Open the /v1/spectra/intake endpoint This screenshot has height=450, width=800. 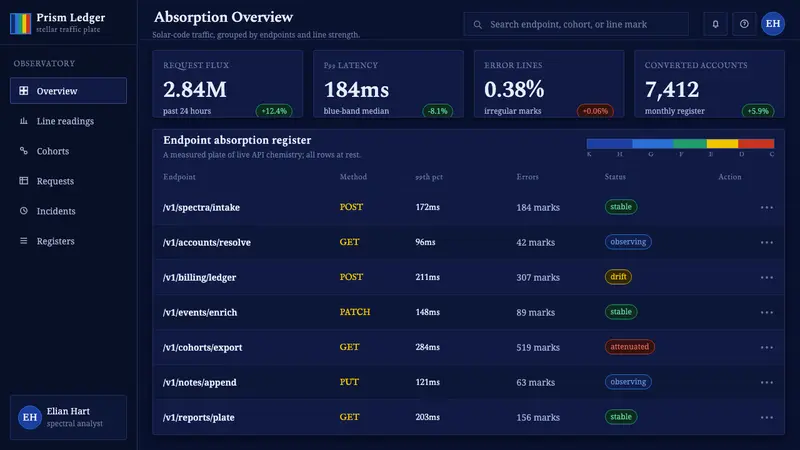(201, 208)
